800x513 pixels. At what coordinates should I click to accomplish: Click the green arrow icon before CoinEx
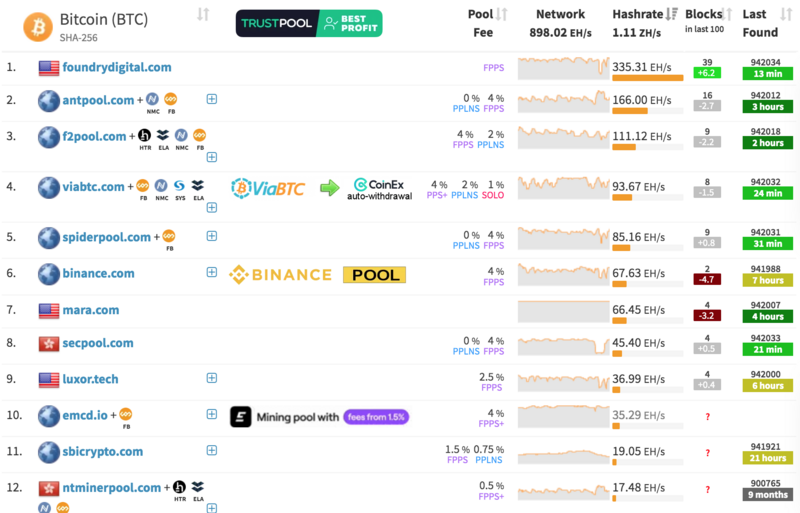click(329, 187)
